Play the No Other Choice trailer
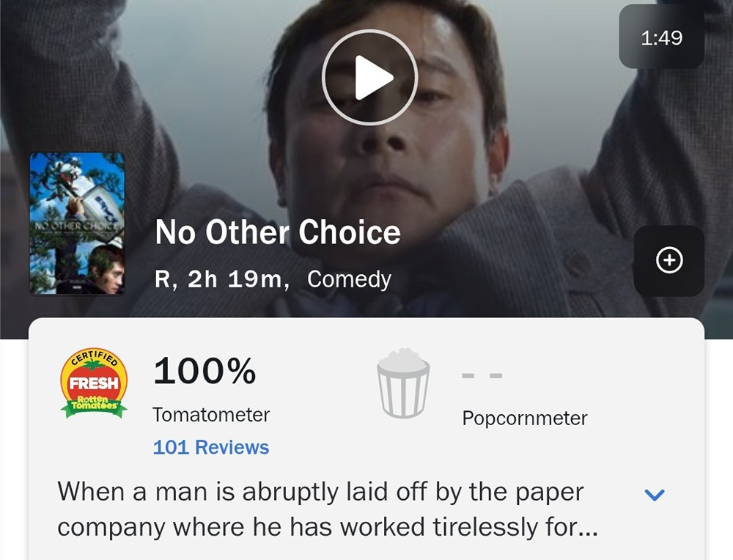Image resolution: width=733 pixels, height=560 pixels. pyautogui.click(x=369, y=78)
